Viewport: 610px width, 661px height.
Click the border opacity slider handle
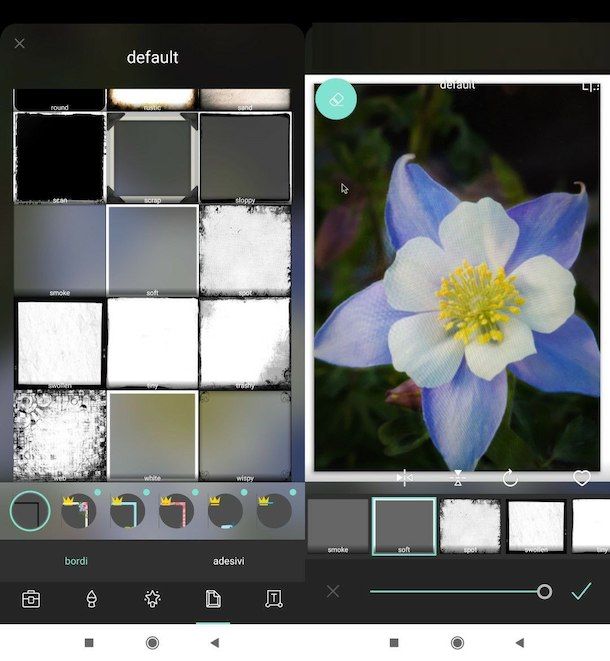(x=544, y=591)
